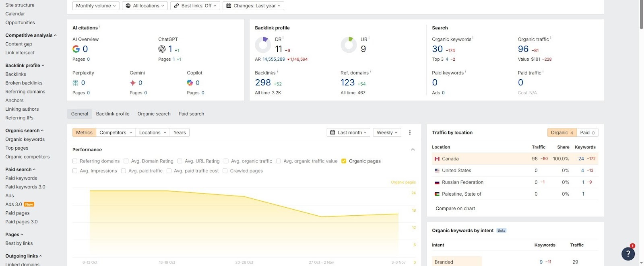Uncheck the Organic pages checkbox

344,161
